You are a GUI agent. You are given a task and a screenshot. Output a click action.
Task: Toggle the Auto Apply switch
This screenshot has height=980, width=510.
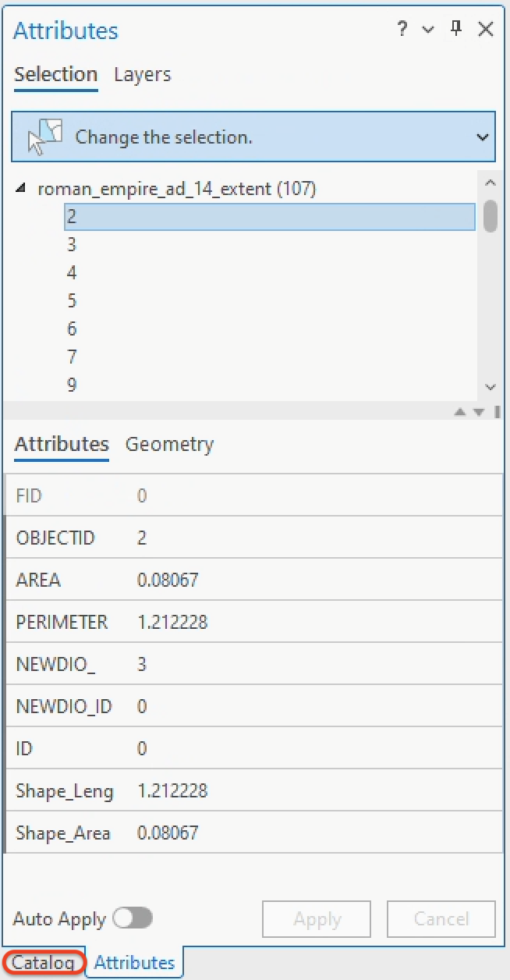coord(133,918)
